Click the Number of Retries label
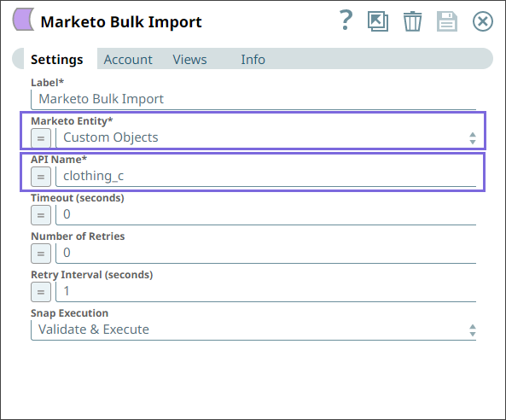Screen dimensions: 506x420 pyautogui.click(x=78, y=236)
